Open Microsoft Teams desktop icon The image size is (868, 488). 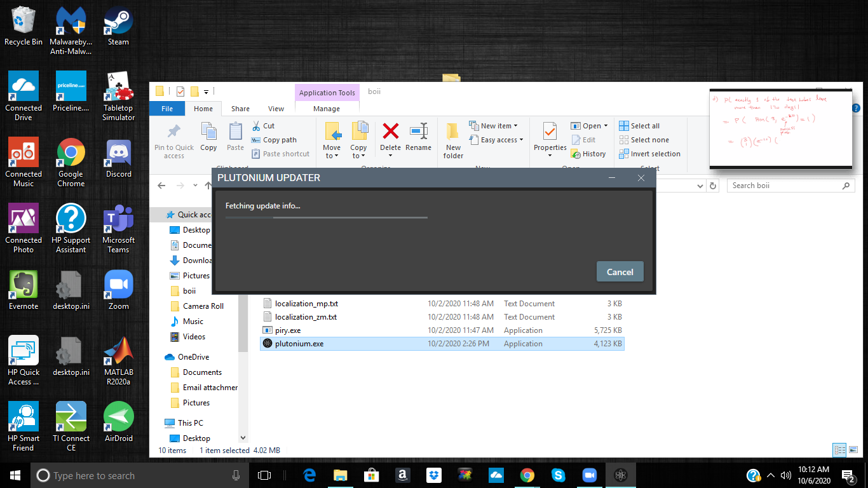(x=118, y=228)
